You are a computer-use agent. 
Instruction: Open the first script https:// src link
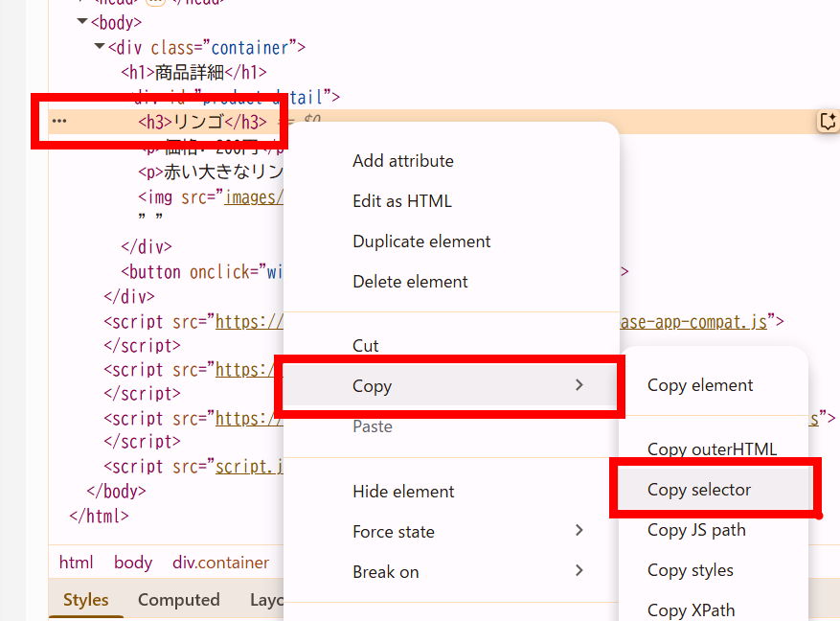[x=249, y=322]
